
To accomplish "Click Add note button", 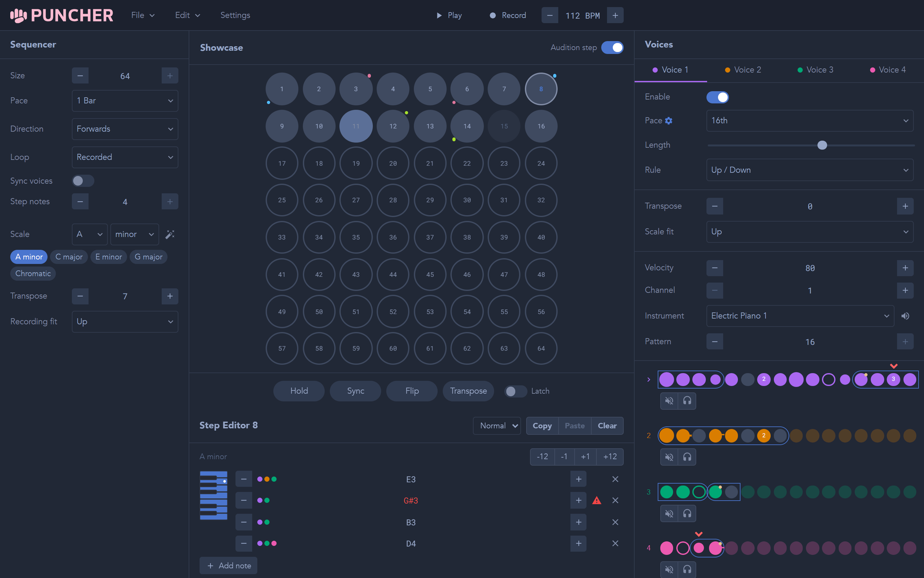I will [228, 566].
